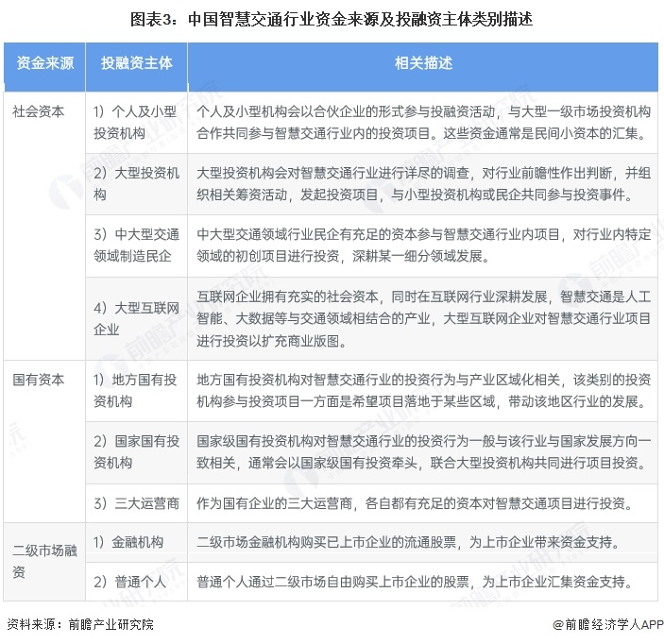Click the chart title 图表3 heading
Viewport: 664px width, 644px height.
coord(332,18)
